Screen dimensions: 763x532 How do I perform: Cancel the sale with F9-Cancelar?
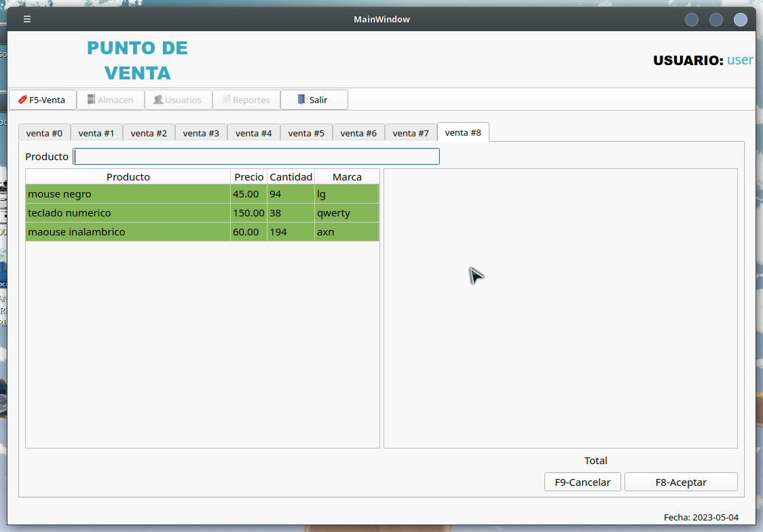click(x=582, y=482)
